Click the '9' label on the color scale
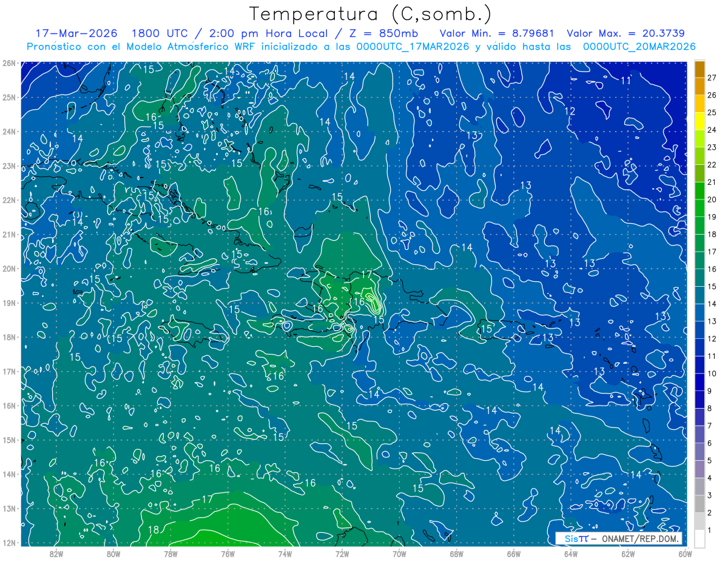Viewport: 728px width, 562px height. [709, 391]
